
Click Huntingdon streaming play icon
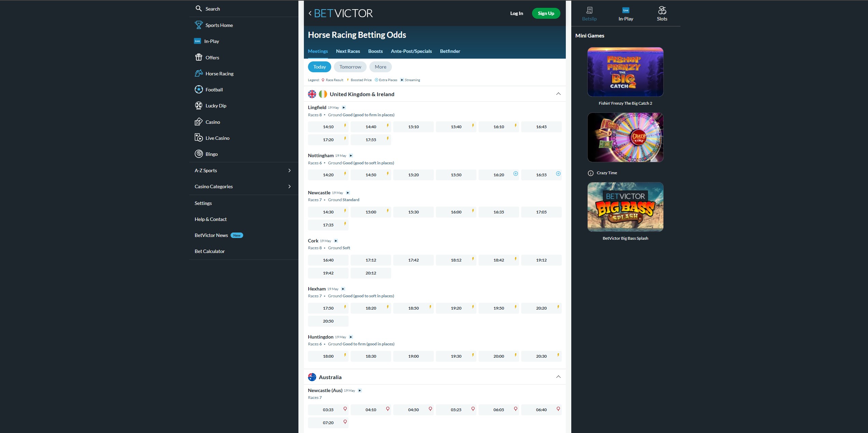[351, 337]
